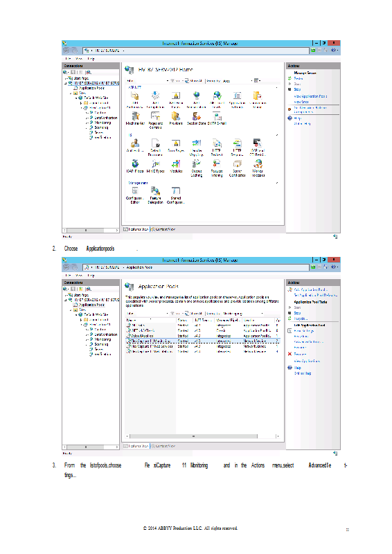Switch to Content View under the Application Pools list
This screenshot has height=554, width=392.
pos(163,446)
